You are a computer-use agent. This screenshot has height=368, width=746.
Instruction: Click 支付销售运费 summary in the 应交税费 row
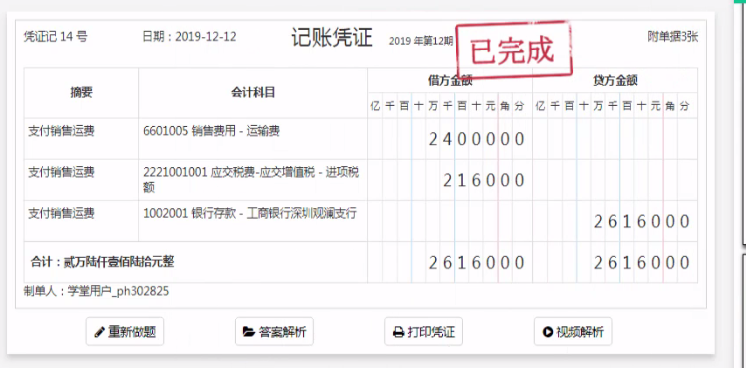coord(61,172)
